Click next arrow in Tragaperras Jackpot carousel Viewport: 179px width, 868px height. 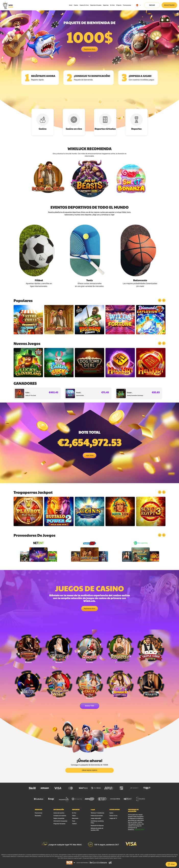point(164,492)
